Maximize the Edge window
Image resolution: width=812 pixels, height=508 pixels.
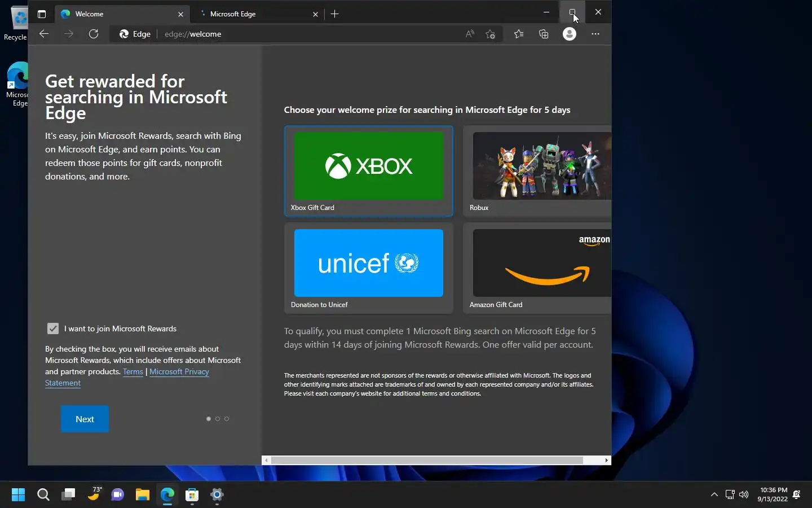click(572, 12)
